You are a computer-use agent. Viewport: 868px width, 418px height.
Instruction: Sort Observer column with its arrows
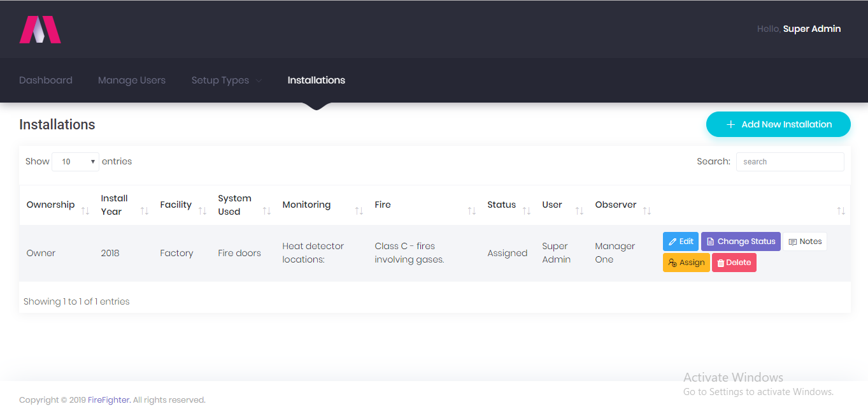647,211
